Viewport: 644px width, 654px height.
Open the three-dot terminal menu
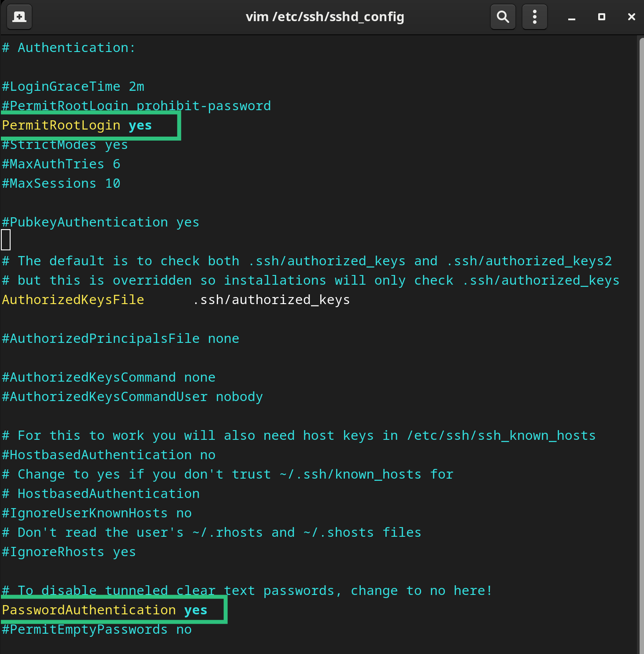534,17
